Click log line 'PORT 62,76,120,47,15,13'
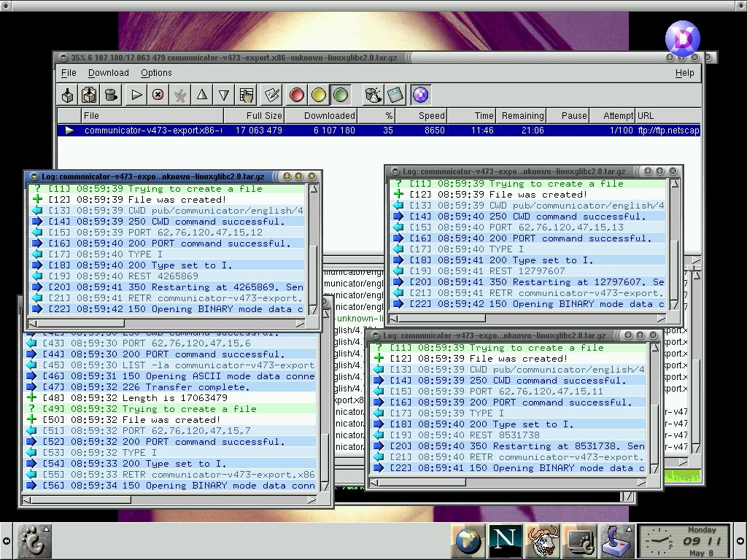Image resolution: width=747 pixels, height=560 pixels. (528, 227)
